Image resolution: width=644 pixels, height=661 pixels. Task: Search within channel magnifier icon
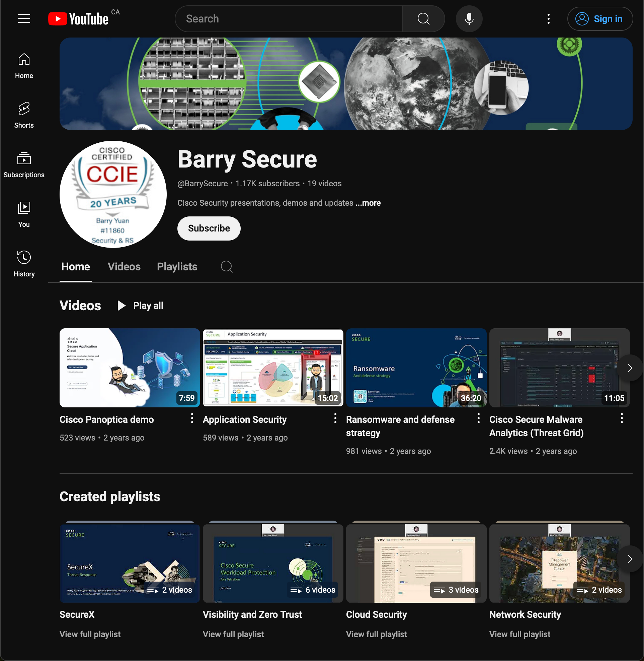227,267
